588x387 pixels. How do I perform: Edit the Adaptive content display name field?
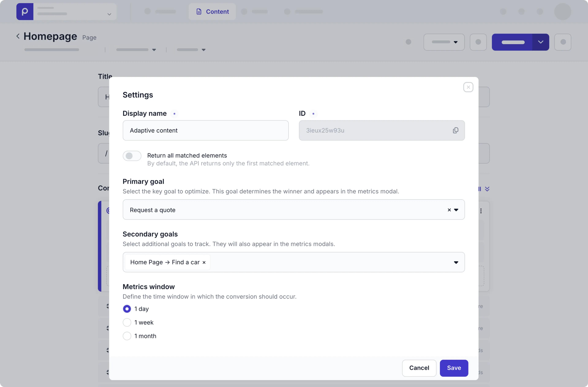pos(205,130)
